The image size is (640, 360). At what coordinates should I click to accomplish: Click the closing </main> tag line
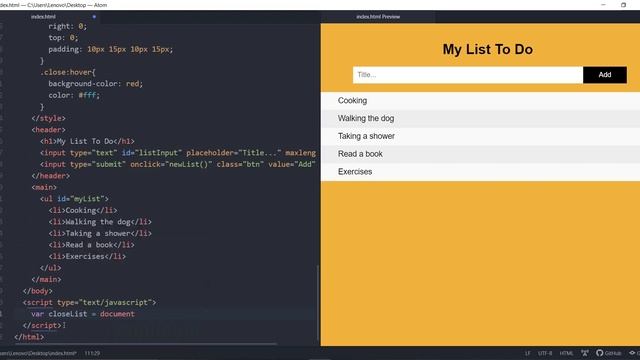[46, 280]
